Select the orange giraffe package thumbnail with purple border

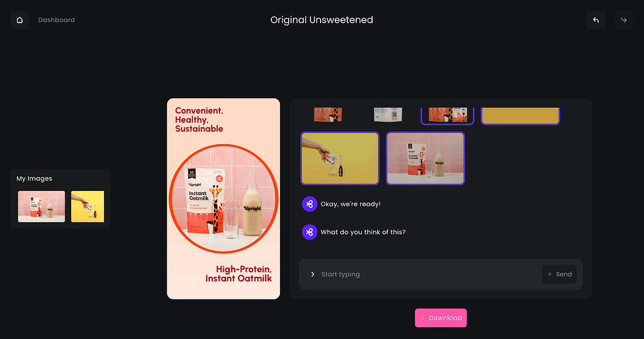pos(448,115)
